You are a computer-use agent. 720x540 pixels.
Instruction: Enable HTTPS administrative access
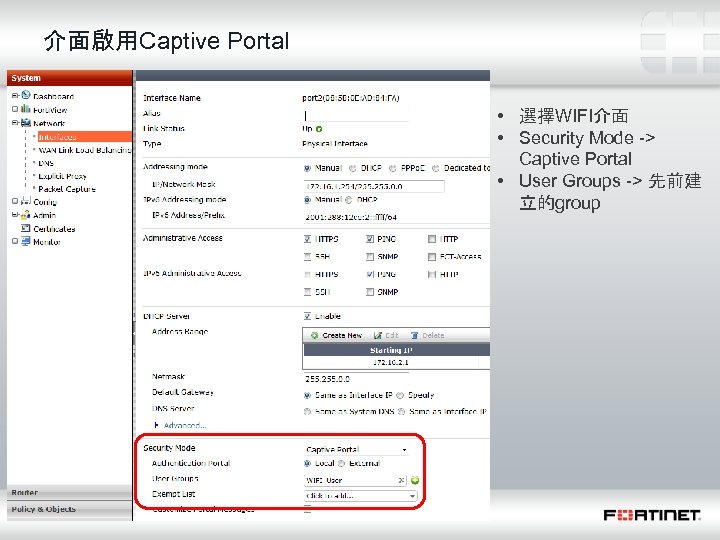click(308, 239)
